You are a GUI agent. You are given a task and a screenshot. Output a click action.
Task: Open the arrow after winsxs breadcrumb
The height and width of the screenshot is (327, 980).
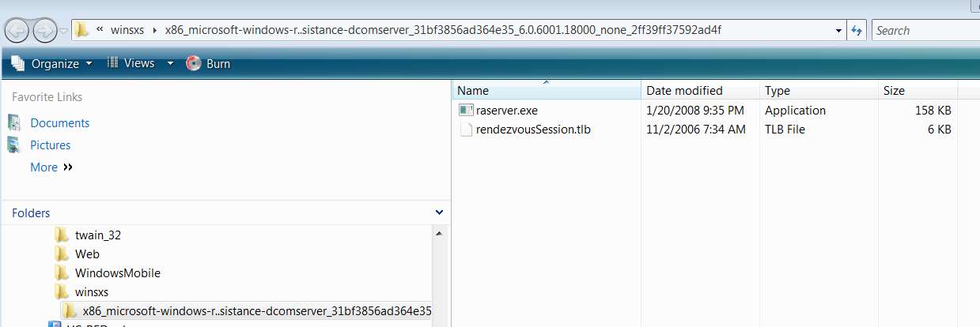[x=153, y=31]
